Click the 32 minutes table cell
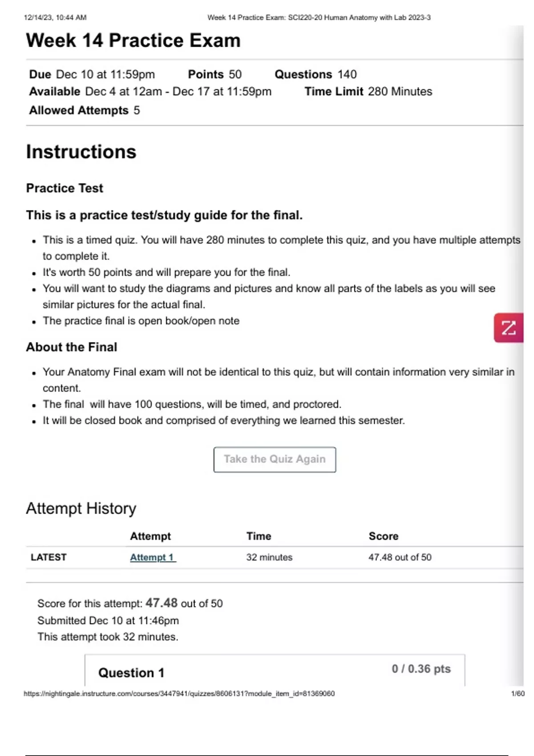 pyautogui.click(x=269, y=557)
